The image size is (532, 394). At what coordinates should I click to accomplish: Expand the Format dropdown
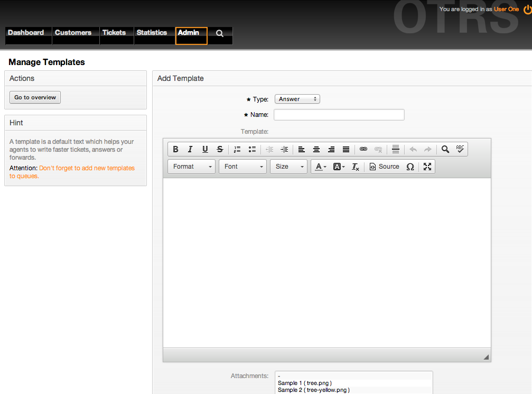click(x=191, y=167)
